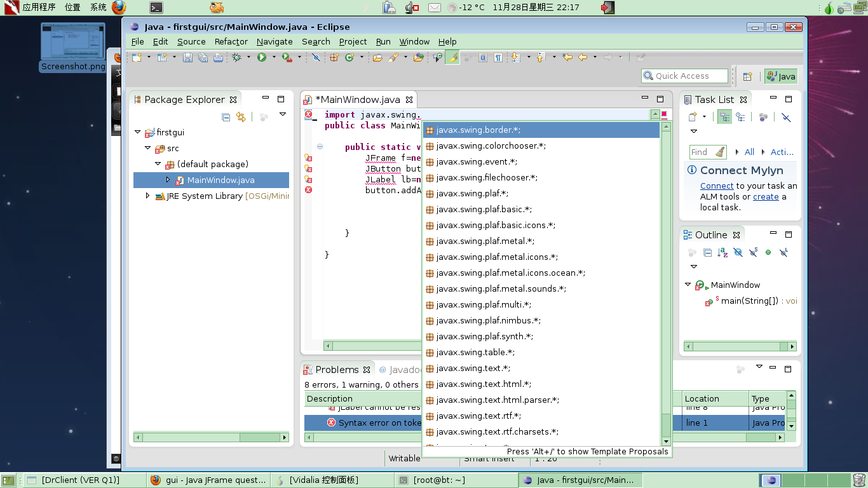
Task: Click the Search flashlight toolbar icon
Action: point(393,57)
